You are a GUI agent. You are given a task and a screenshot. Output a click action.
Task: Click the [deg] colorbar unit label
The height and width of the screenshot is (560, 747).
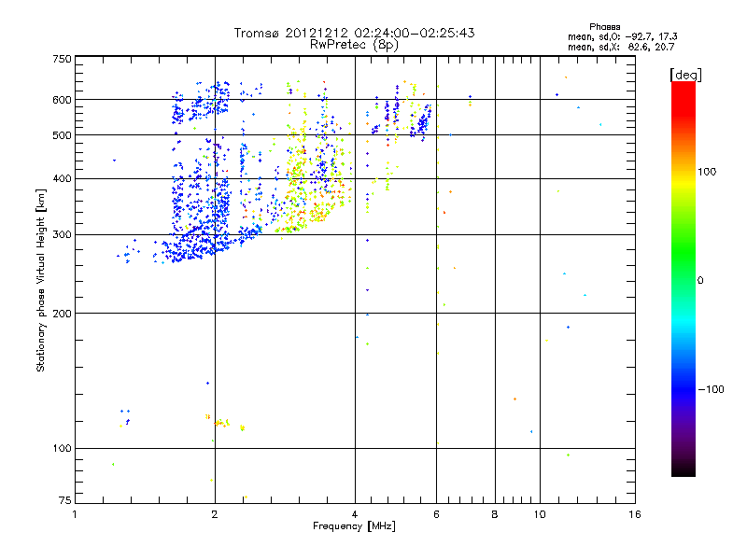click(684, 74)
